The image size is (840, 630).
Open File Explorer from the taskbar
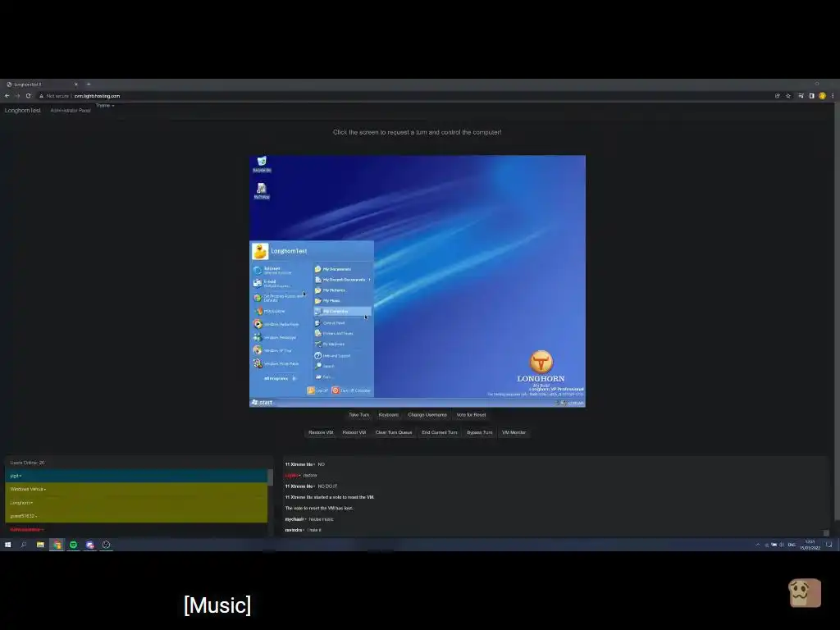40,545
